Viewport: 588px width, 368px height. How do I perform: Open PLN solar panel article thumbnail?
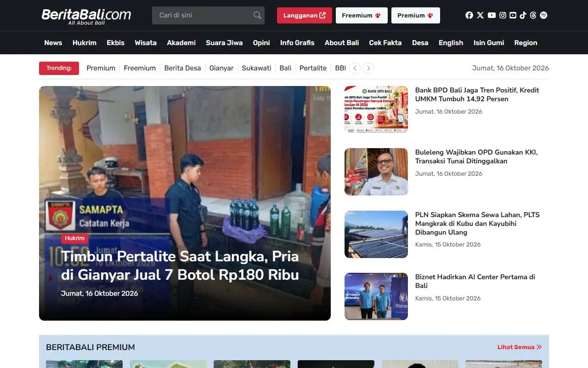(x=376, y=234)
